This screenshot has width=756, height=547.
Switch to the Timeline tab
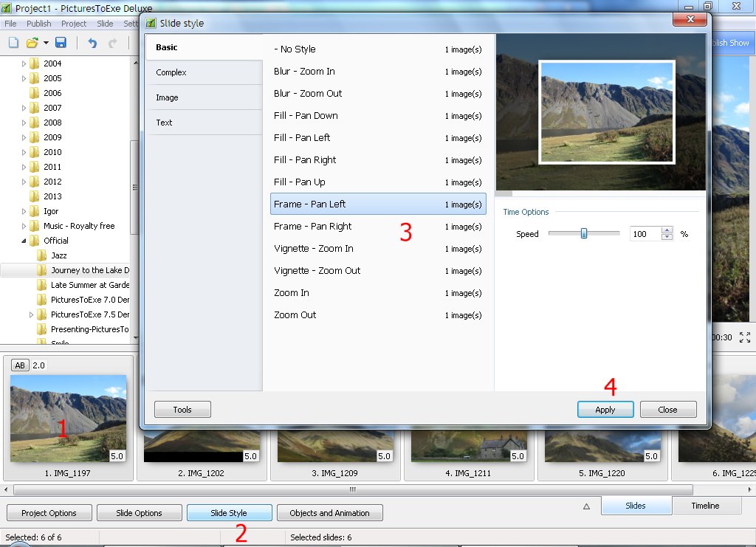(x=705, y=506)
